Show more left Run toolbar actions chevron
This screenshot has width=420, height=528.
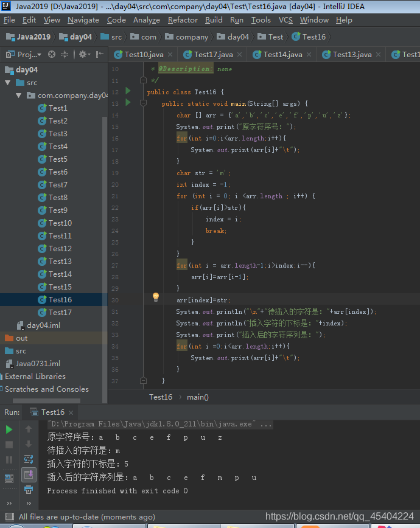(x=9, y=504)
